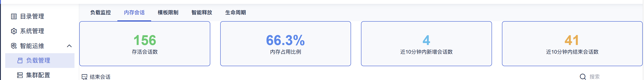Open the 模板限制 tab
644x80 pixels.
(x=168, y=13)
